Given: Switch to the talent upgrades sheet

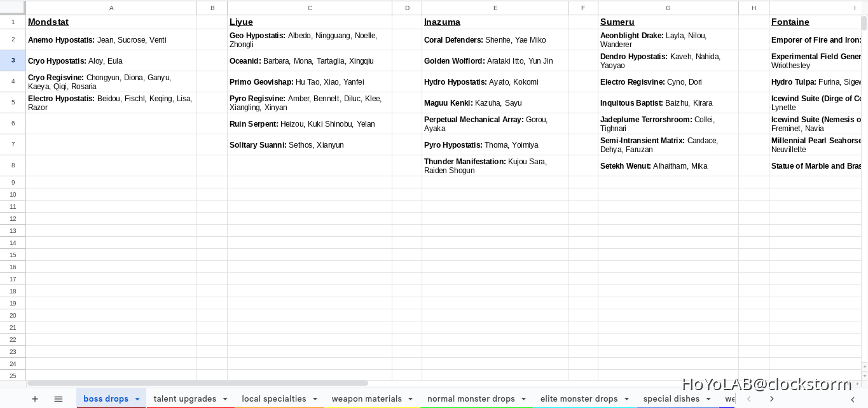Looking at the screenshot, I should click(184, 399).
